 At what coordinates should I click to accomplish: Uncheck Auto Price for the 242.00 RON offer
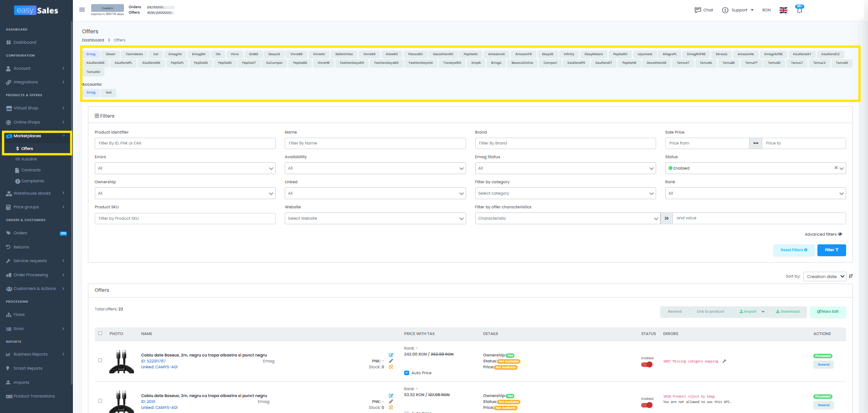406,373
